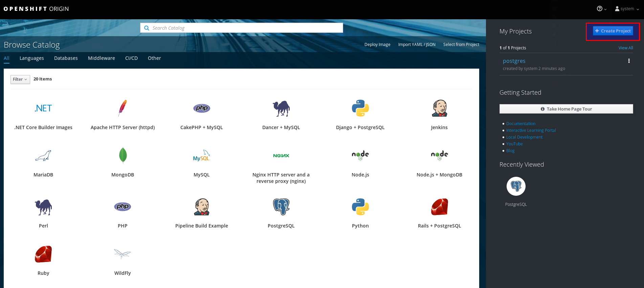Open the Filter dropdown
This screenshot has height=288, width=644.
coord(20,79)
